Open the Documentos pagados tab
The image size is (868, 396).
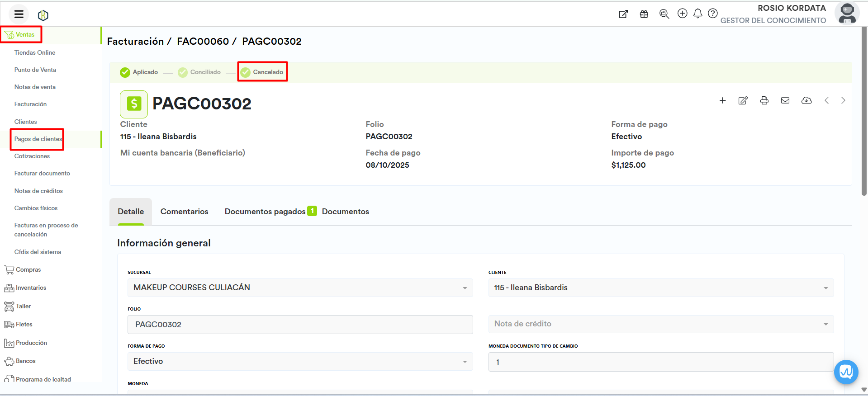265,212
